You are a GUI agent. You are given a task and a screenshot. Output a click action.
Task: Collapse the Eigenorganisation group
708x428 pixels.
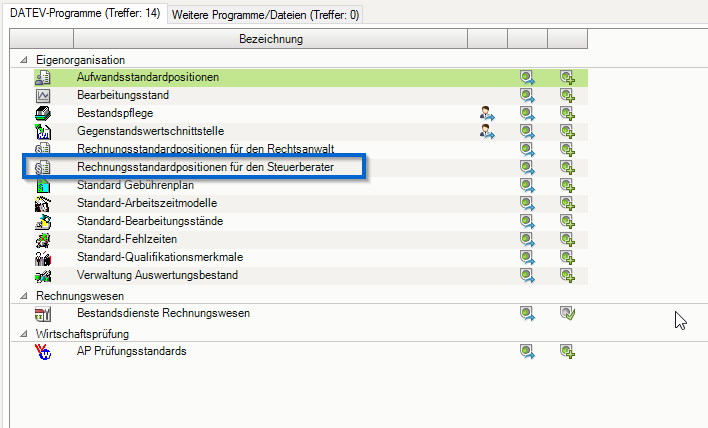click(24, 60)
